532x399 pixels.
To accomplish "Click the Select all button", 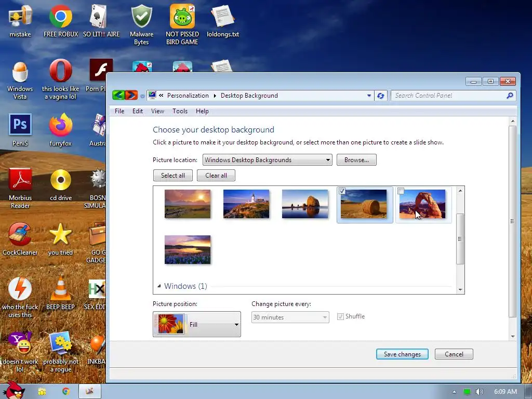I will point(173,176).
